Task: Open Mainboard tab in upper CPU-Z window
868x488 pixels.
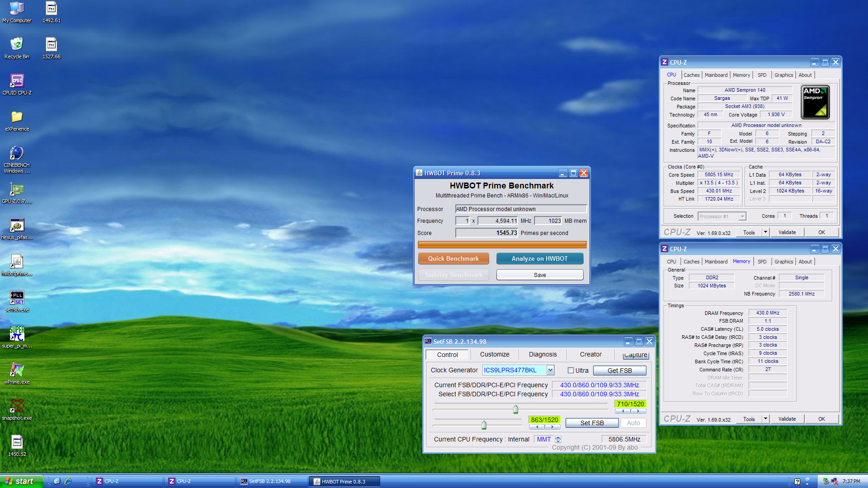Action: tap(716, 75)
